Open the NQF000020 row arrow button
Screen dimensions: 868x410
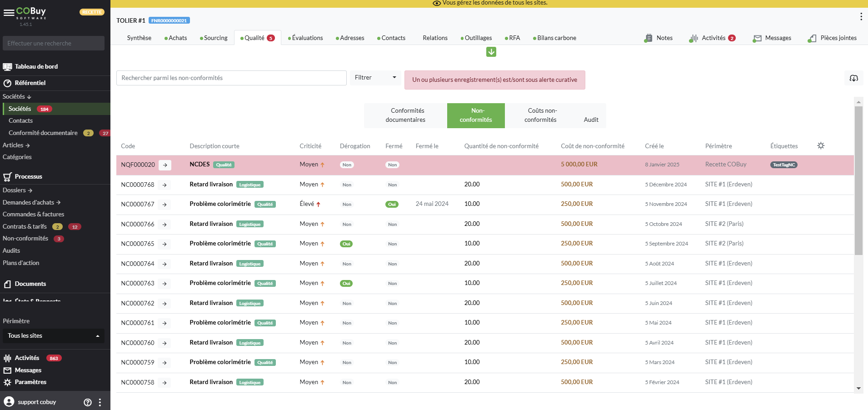click(x=165, y=165)
